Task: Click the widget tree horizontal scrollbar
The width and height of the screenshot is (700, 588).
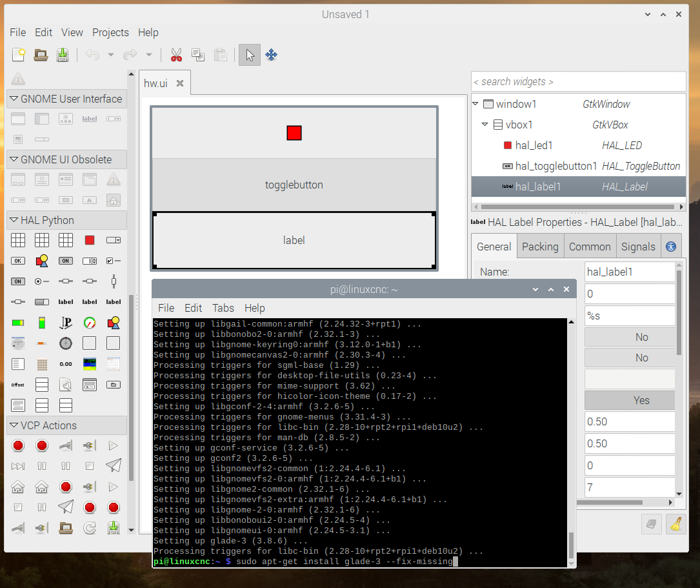Action: click(x=579, y=207)
